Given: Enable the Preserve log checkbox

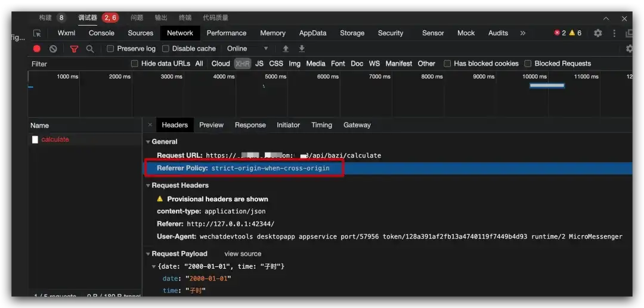Looking at the screenshot, I should tap(110, 49).
